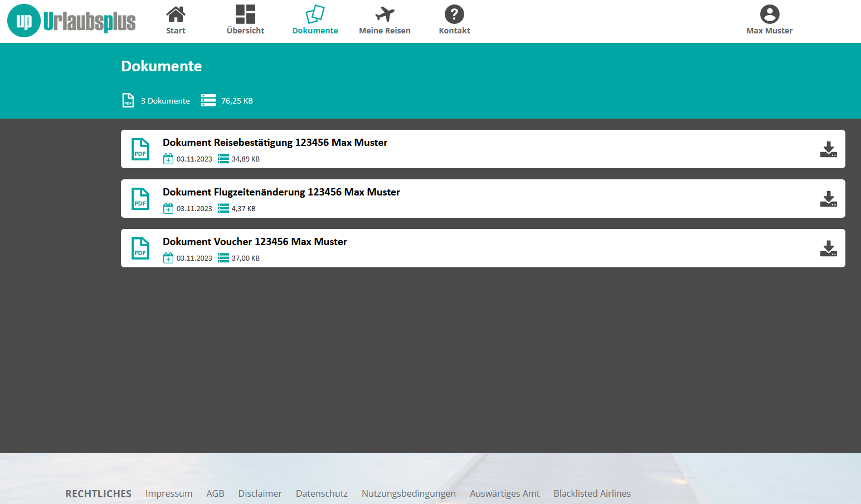Open the Kontakt help section

click(x=454, y=21)
